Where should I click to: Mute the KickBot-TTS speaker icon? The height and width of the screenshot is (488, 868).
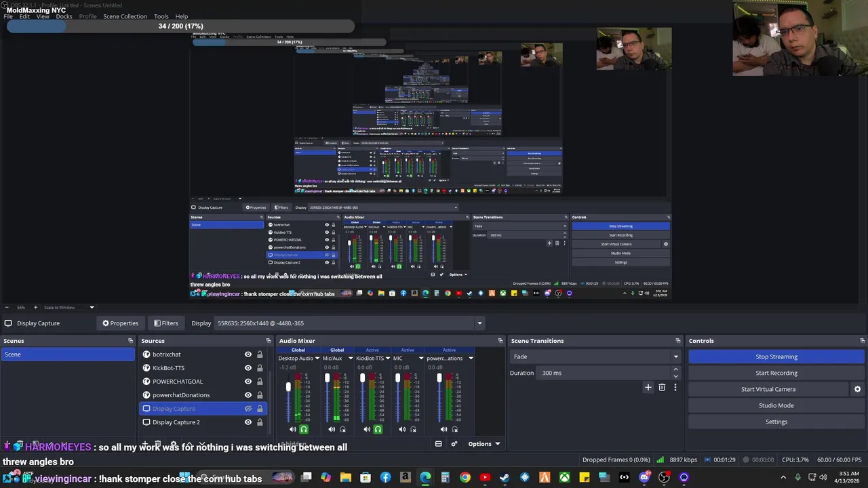coord(367,429)
